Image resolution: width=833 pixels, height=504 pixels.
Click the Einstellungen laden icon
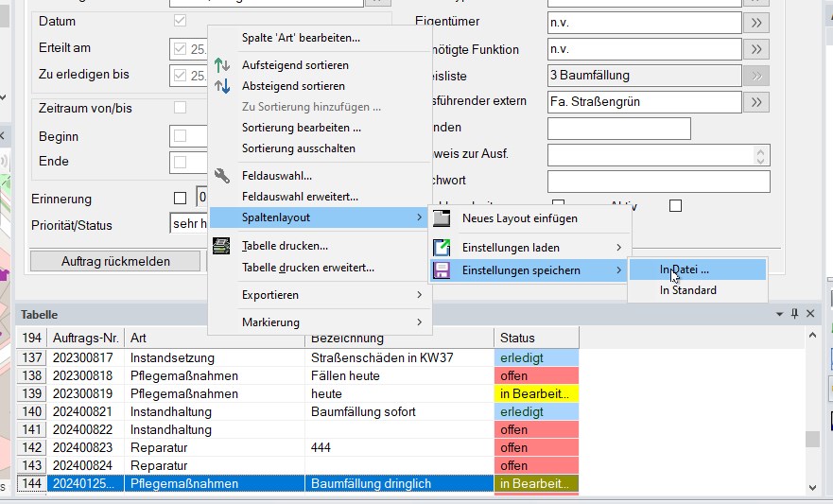442,248
